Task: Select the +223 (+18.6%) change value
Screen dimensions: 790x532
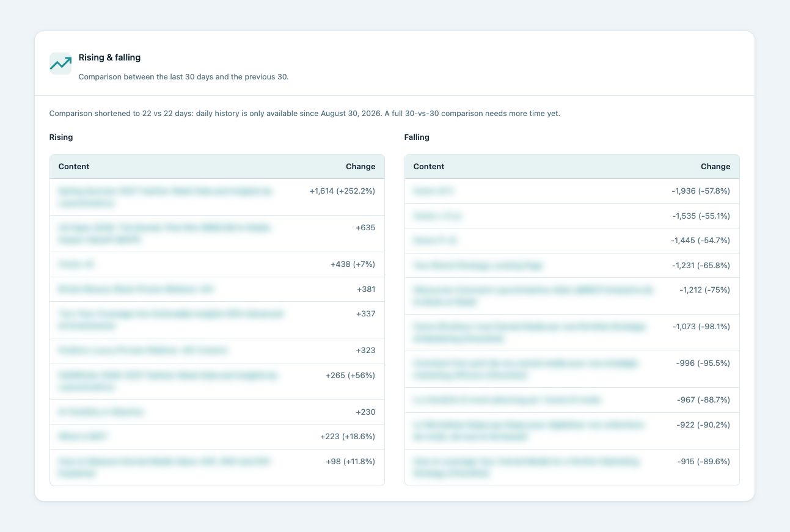Action: pos(348,437)
